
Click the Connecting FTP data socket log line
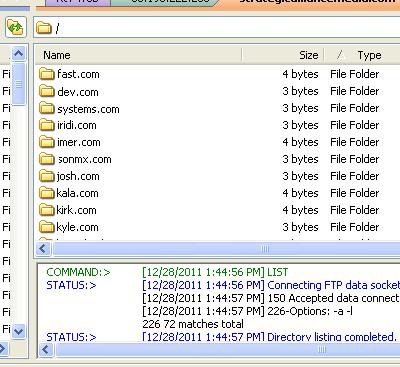[223, 285]
